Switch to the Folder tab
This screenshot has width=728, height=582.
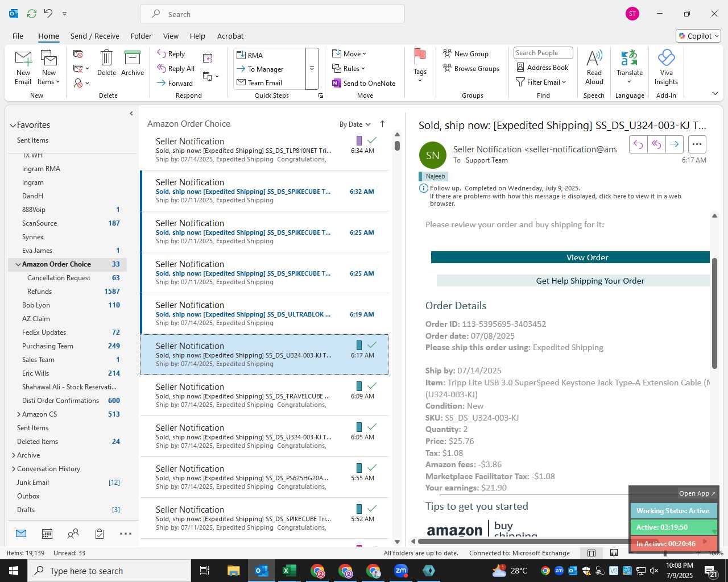141,36
